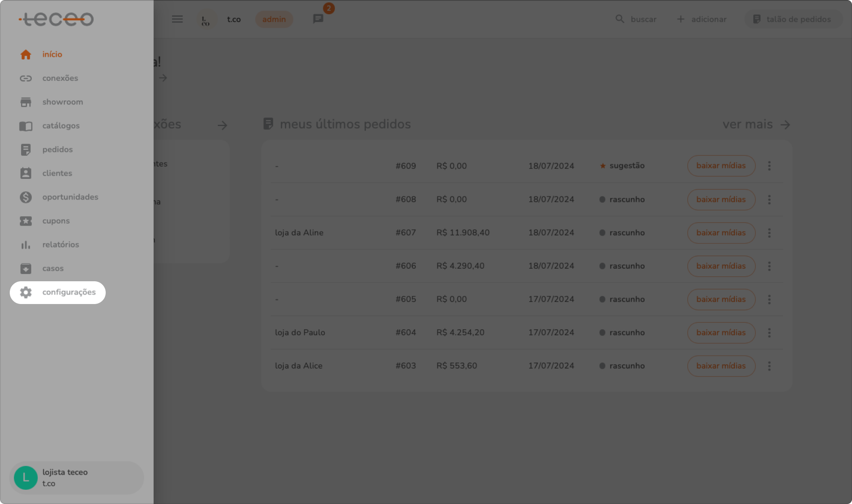Select pedidos in the sidebar
Screen dimensions: 852x504
[57, 150]
